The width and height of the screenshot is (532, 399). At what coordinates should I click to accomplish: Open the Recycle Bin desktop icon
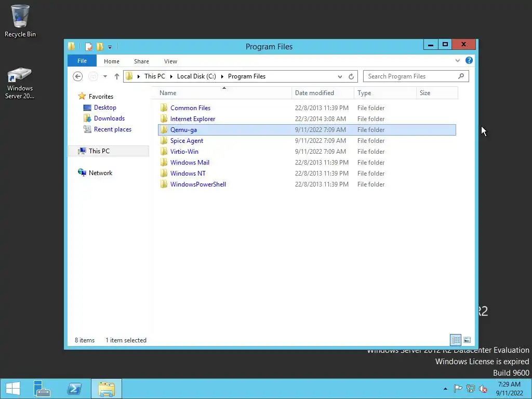[x=20, y=21]
